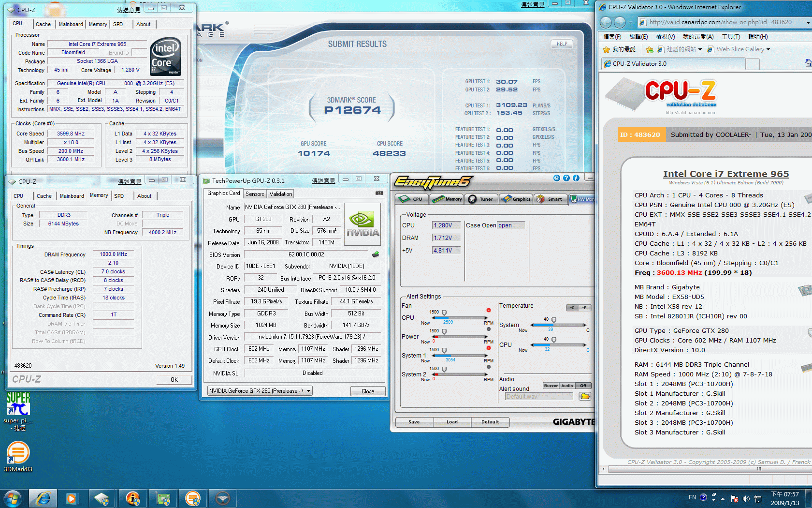Adjust the CPU temperature alert slider
The image size is (812, 508).
(553, 340)
